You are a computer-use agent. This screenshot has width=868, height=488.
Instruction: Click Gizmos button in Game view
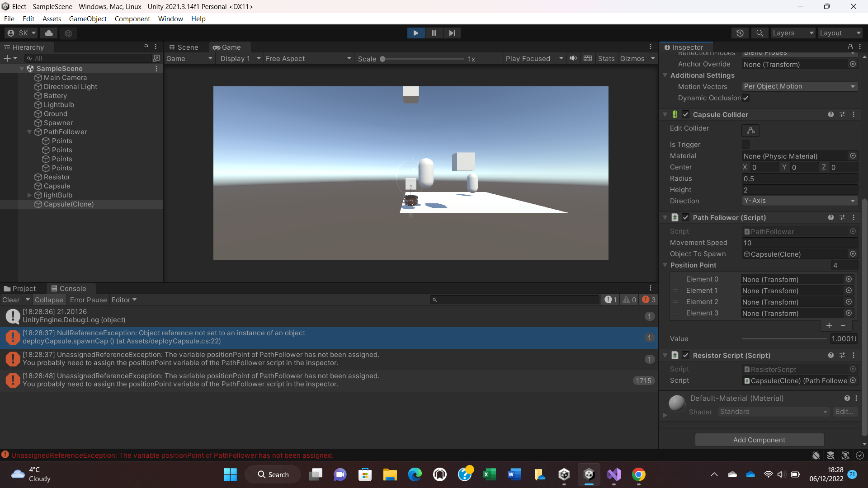click(x=632, y=58)
